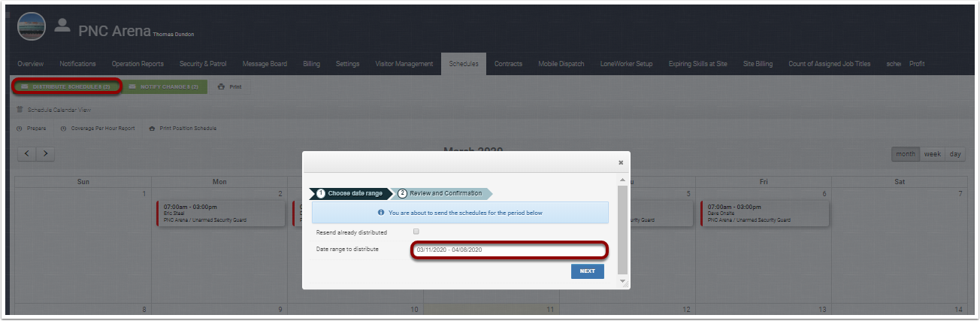Screen dimensions: 980x321
Task: Click Print Position Schedule
Action: [x=183, y=129]
